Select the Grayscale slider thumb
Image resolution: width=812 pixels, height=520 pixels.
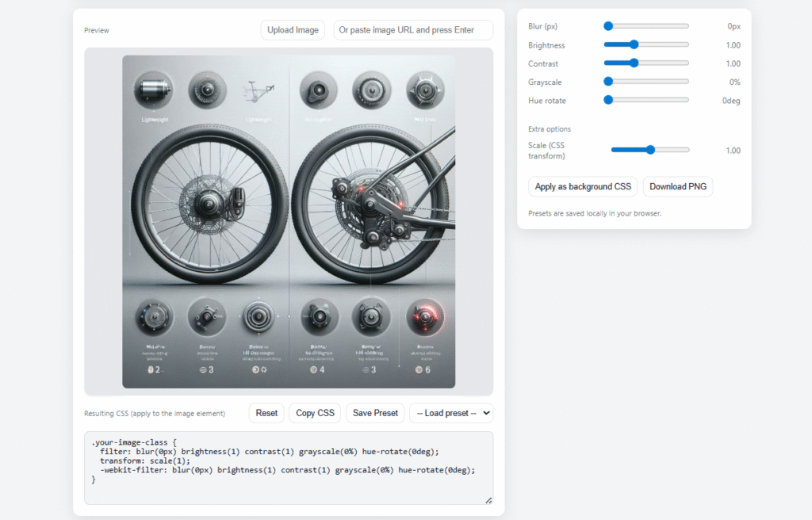[x=607, y=81]
